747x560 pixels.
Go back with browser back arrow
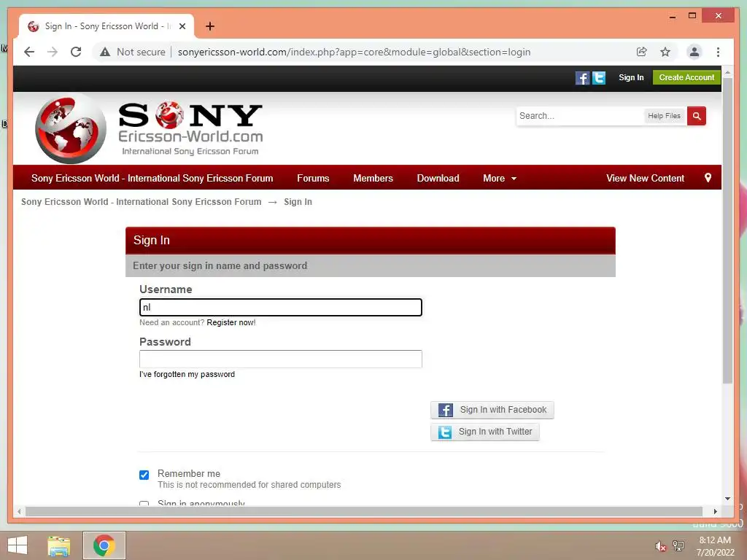[x=29, y=52]
